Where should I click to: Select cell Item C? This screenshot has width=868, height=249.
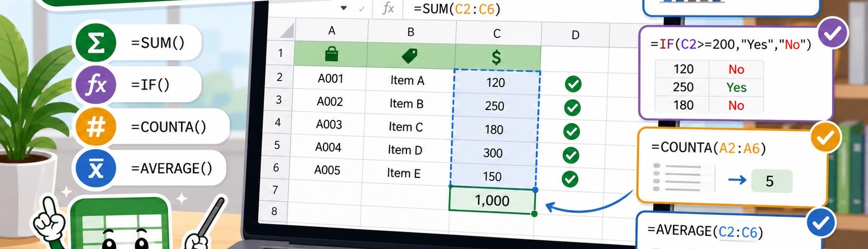(405, 127)
